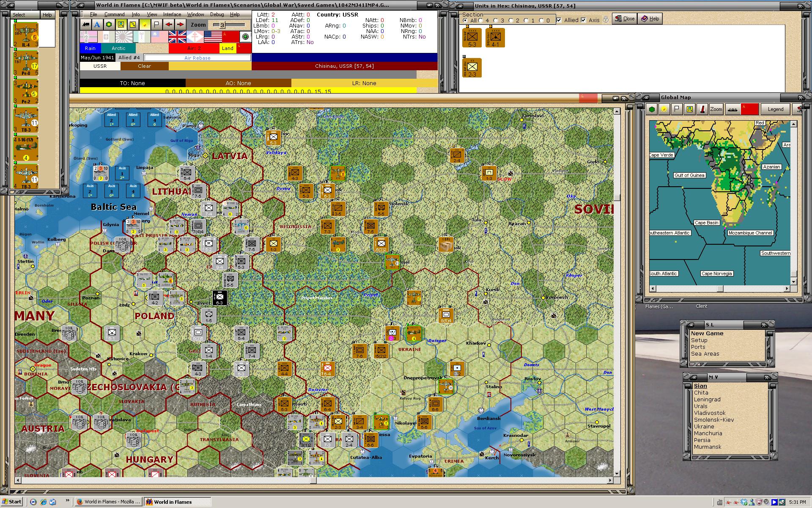Select the United Kingdom flag

click(x=177, y=37)
